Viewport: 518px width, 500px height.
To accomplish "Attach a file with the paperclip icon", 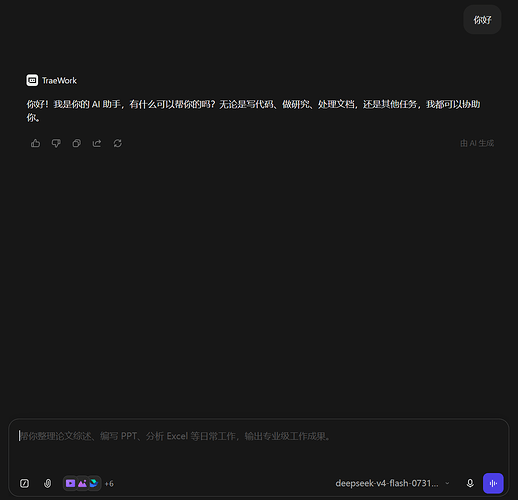I will point(48,483).
